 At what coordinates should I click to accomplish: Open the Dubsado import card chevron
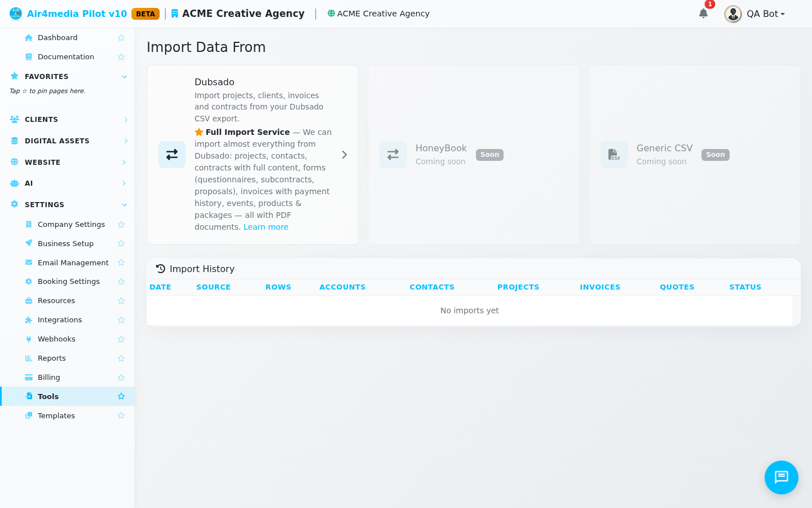pyautogui.click(x=345, y=155)
